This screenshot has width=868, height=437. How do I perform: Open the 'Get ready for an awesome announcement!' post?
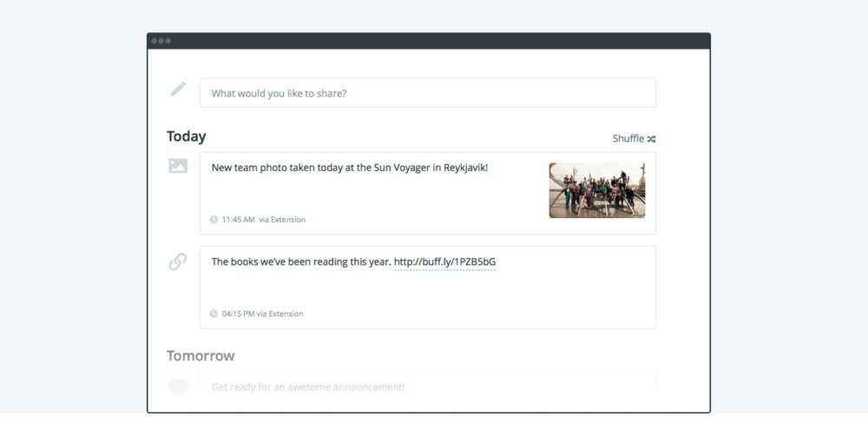pos(307,387)
